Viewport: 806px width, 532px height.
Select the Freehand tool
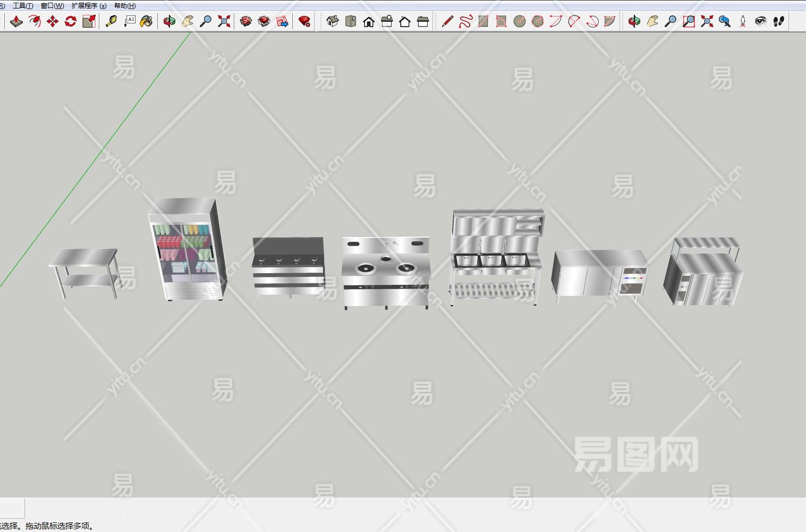click(x=465, y=21)
